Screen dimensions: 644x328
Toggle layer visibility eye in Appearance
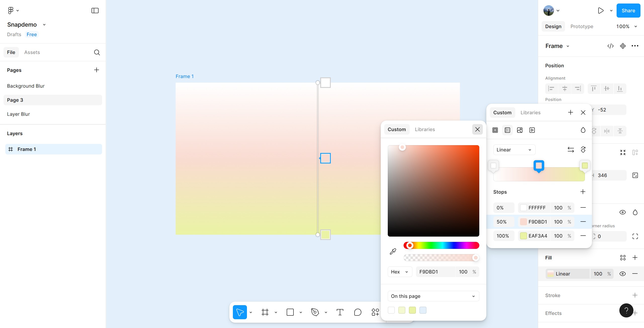(622, 212)
